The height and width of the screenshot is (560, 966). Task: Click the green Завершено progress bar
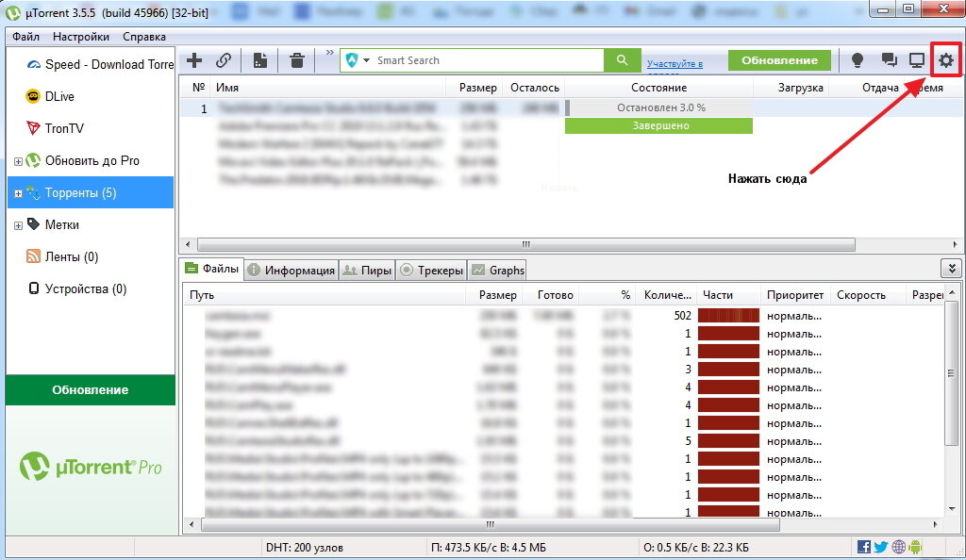[x=658, y=125]
